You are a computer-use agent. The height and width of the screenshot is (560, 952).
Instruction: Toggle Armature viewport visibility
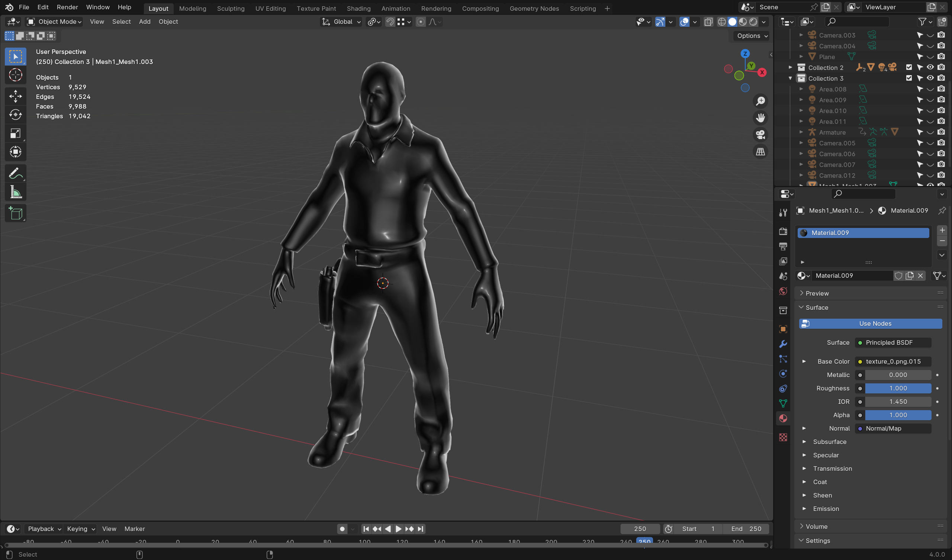click(x=930, y=132)
